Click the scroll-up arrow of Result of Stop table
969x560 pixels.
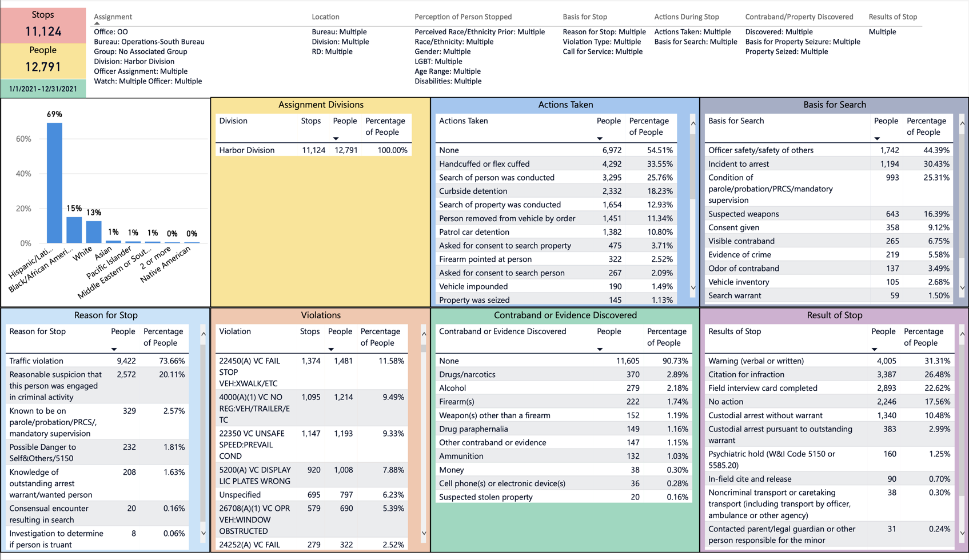point(962,334)
